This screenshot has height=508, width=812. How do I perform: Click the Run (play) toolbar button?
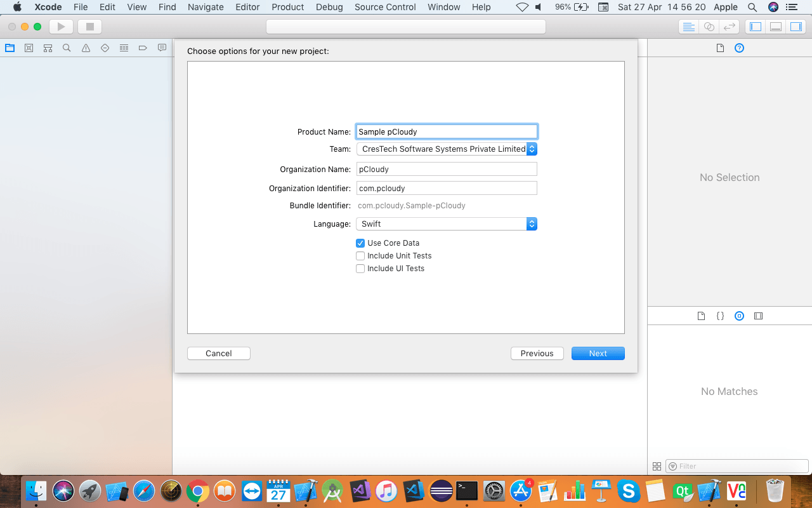(x=62, y=27)
